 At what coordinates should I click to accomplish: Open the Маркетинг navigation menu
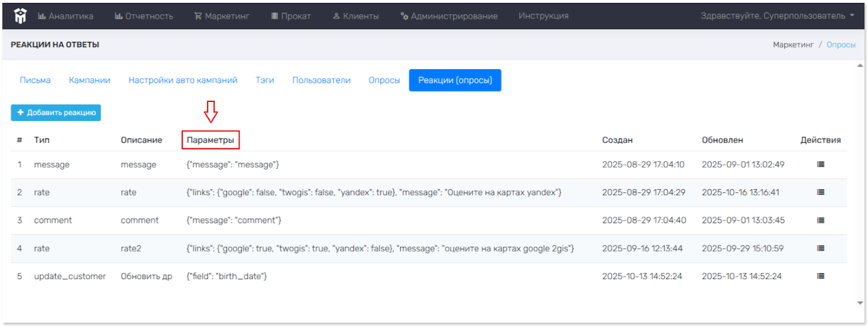tap(222, 16)
